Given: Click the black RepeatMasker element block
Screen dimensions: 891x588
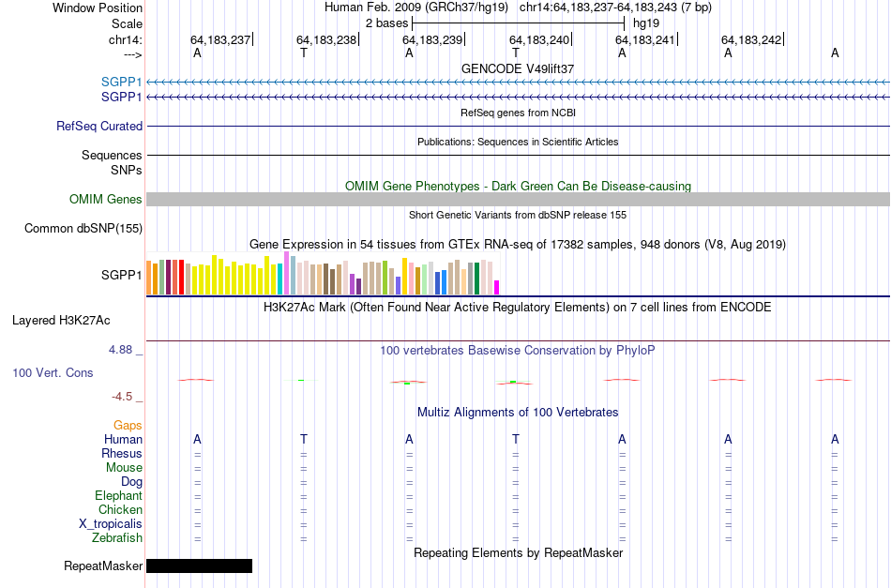Looking at the screenshot, I should click(200, 565).
